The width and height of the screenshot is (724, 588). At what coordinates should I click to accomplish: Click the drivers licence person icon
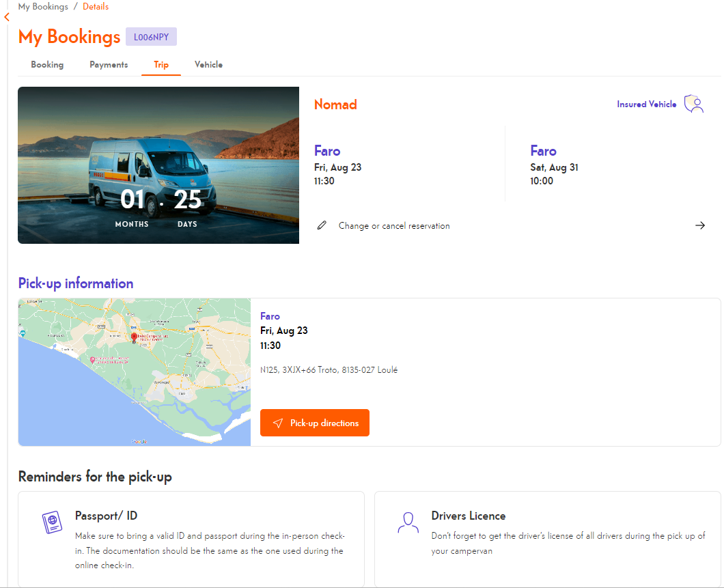[x=408, y=522]
